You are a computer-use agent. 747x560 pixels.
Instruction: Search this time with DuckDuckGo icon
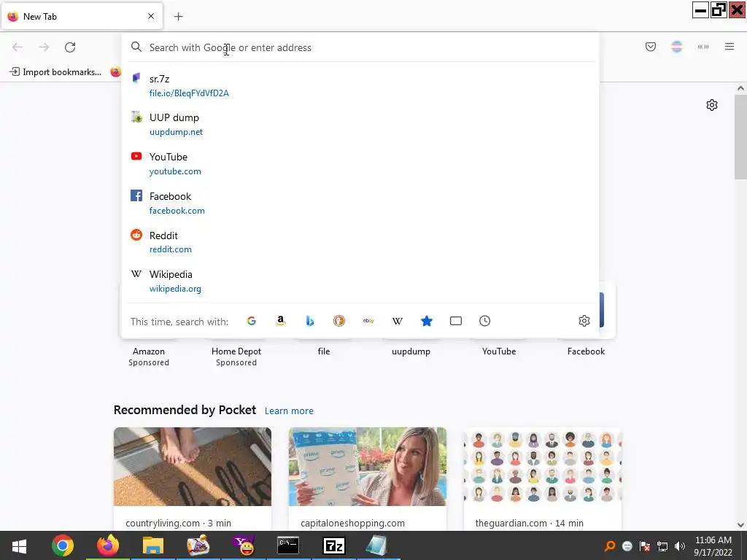(x=338, y=321)
